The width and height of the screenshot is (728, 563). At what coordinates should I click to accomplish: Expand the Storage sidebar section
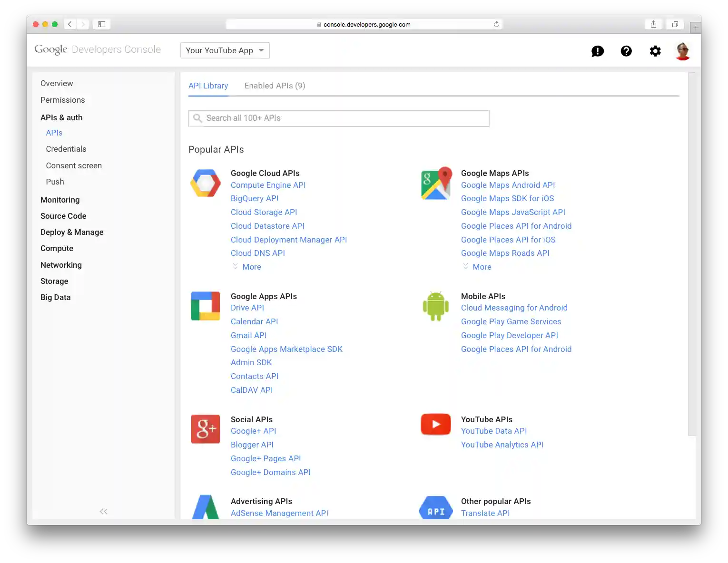pyautogui.click(x=54, y=281)
